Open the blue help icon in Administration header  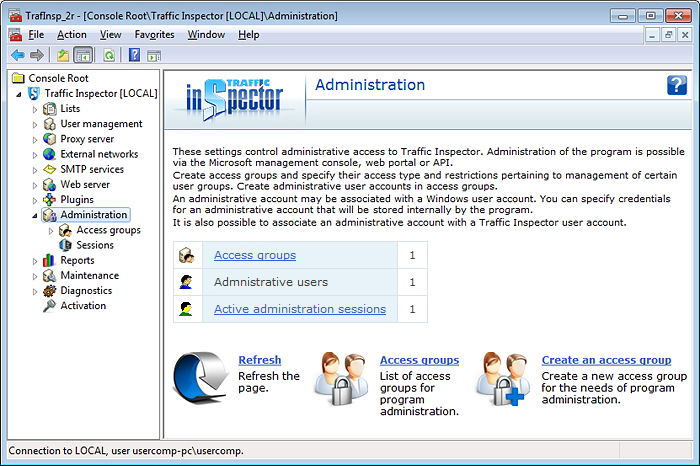click(x=677, y=85)
